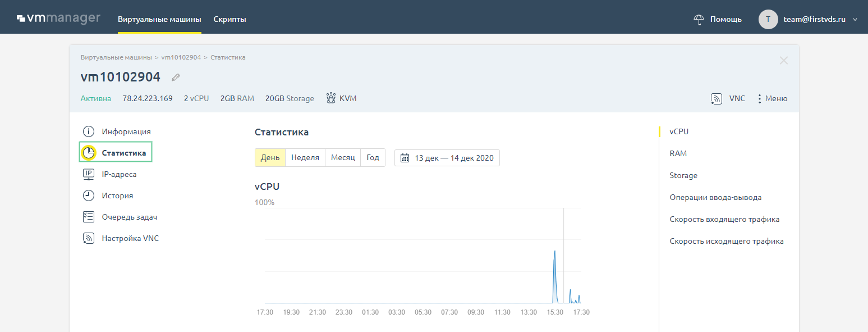Open the three-dot Меню icon

(x=760, y=99)
